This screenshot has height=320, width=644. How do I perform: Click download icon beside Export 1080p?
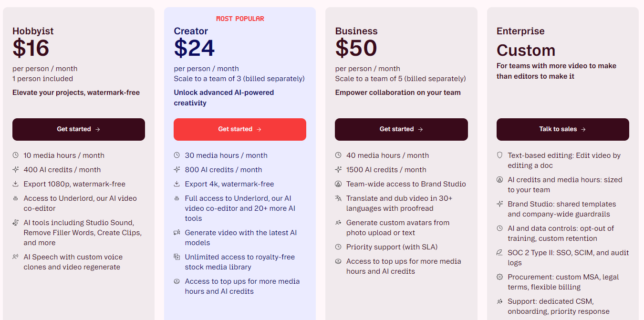15,184
